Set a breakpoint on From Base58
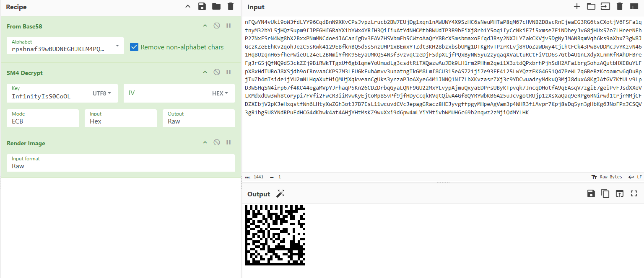 click(x=229, y=26)
